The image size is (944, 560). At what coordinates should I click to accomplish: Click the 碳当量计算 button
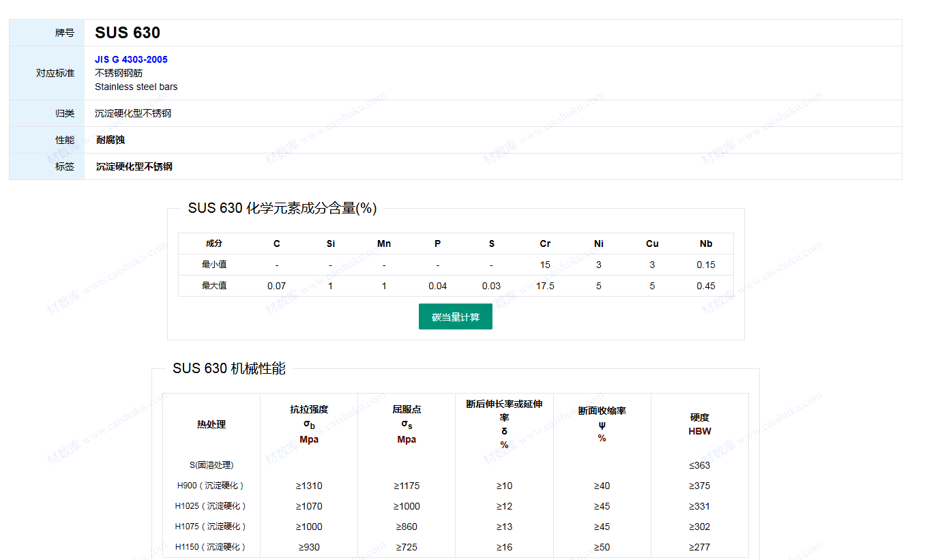(x=455, y=317)
